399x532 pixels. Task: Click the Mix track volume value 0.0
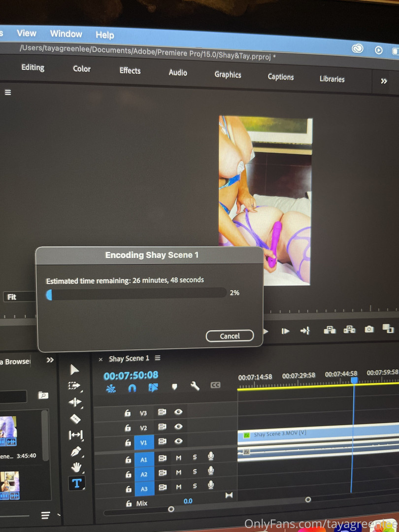188,501
